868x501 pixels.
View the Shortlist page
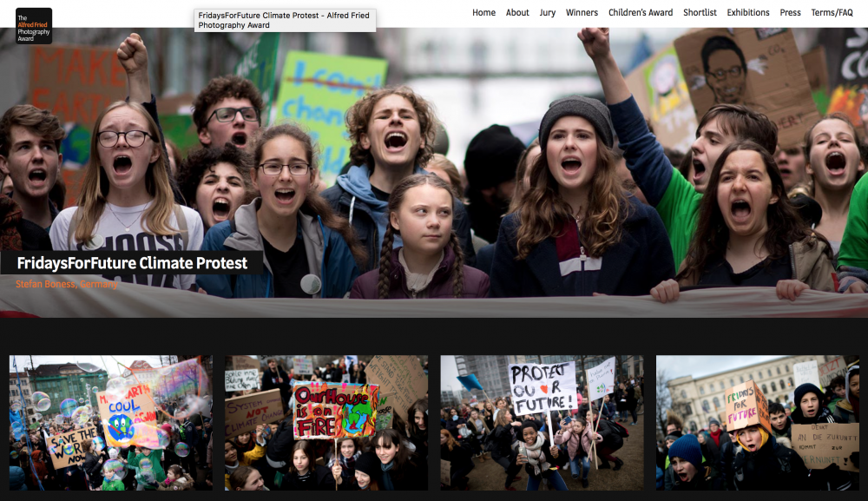[700, 13]
